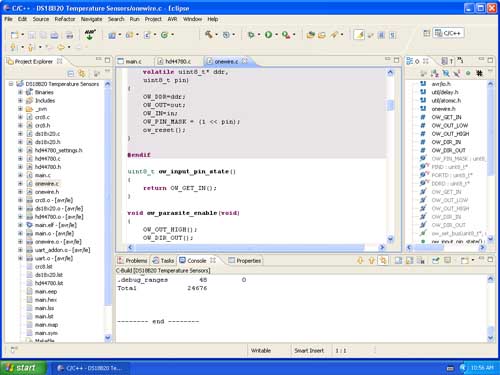
Task: Expand the Binaries node
Action: click(x=20, y=92)
